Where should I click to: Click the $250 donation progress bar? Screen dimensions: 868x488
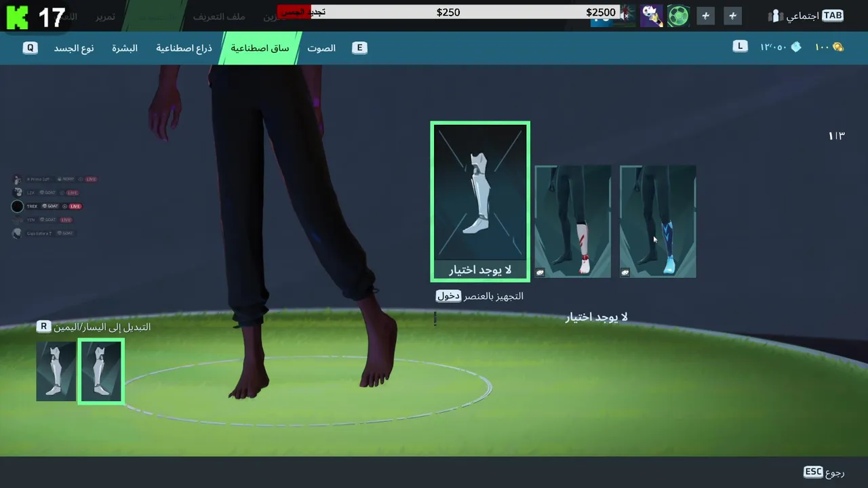tap(448, 12)
